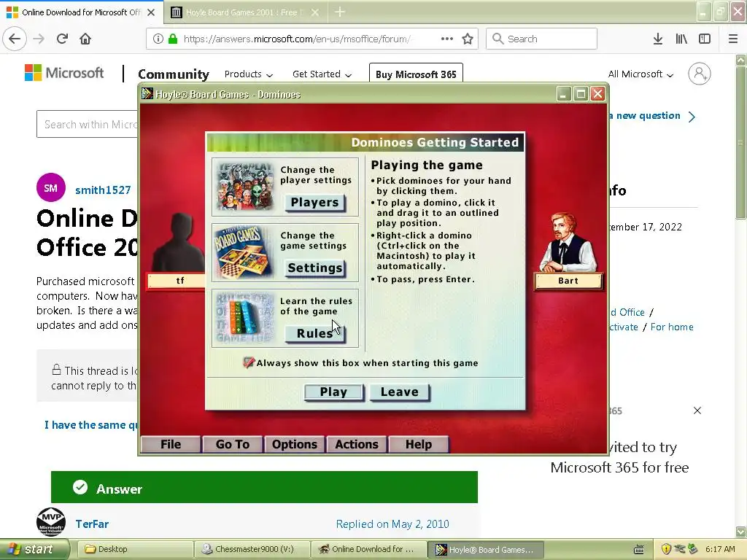747x560 pixels.
Task: Click the security shield tray icon
Action: coord(667,549)
